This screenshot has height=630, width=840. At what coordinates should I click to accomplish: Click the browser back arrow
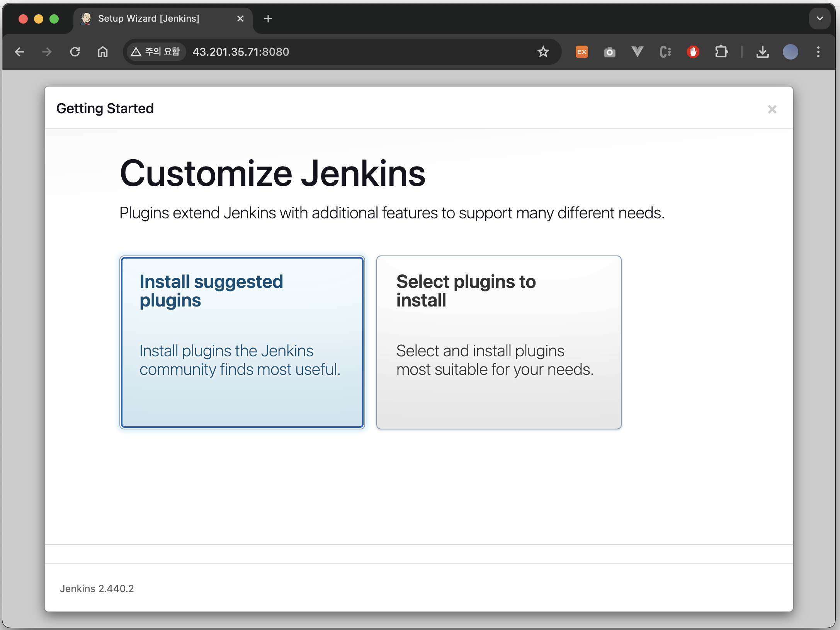[x=19, y=52]
